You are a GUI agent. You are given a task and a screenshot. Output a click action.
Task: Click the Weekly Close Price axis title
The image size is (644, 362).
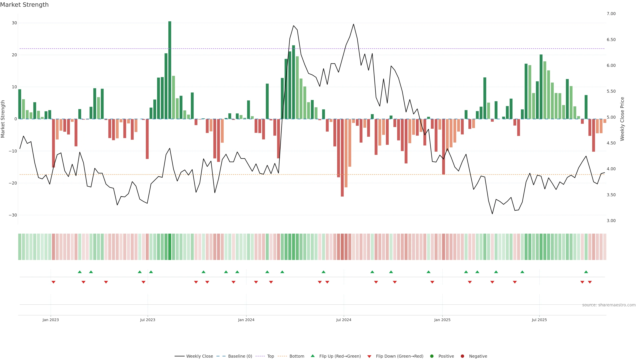[622, 119]
